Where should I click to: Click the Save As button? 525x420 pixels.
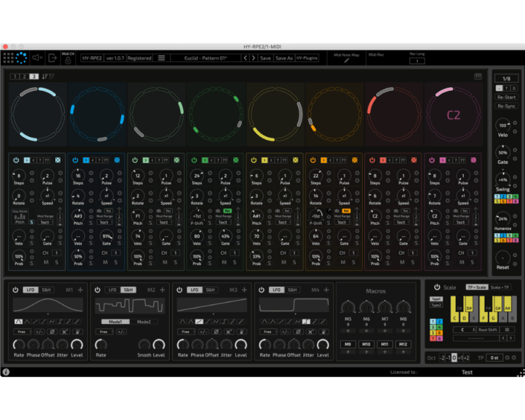[284, 58]
